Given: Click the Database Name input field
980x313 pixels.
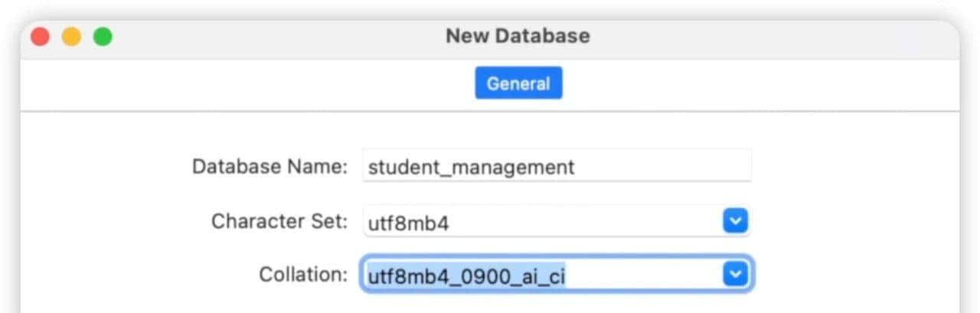Looking at the screenshot, I should (x=557, y=166).
